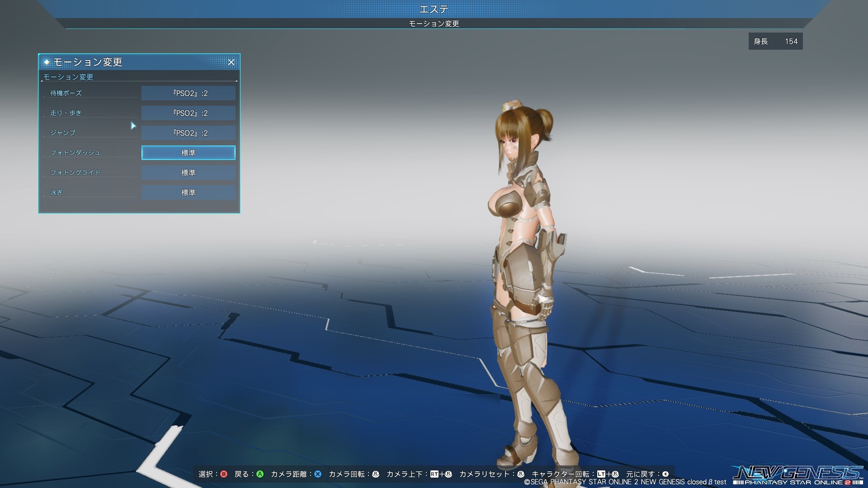
Task: Click the モーション変更 section header
Action: click(x=68, y=77)
